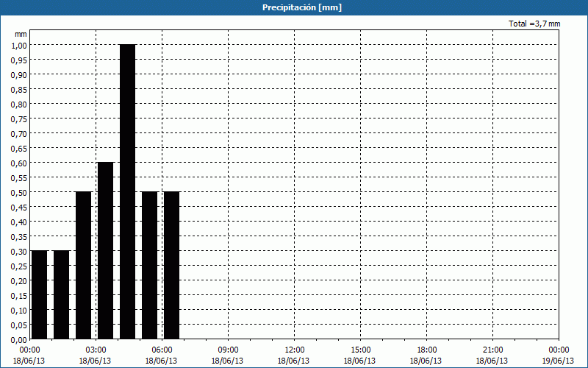Click the 21:00 time label
The height and width of the screenshot is (368, 588).
tap(492, 350)
